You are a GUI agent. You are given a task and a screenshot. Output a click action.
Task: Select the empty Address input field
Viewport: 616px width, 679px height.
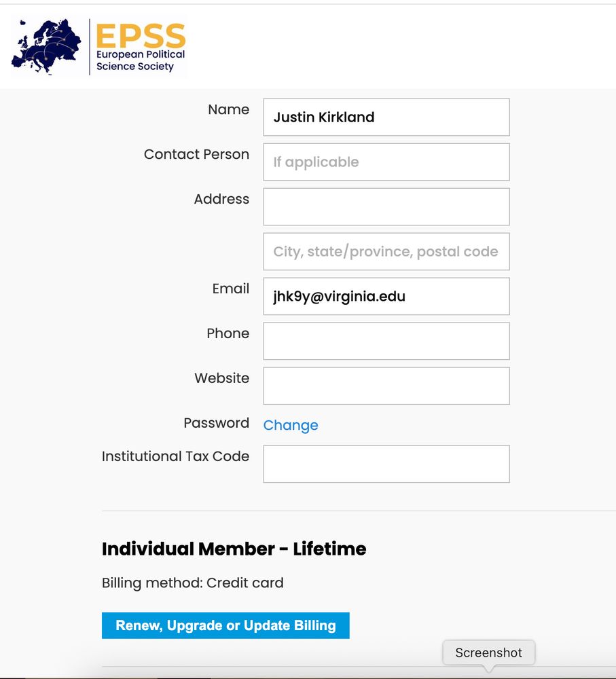(x=386, y=206)
